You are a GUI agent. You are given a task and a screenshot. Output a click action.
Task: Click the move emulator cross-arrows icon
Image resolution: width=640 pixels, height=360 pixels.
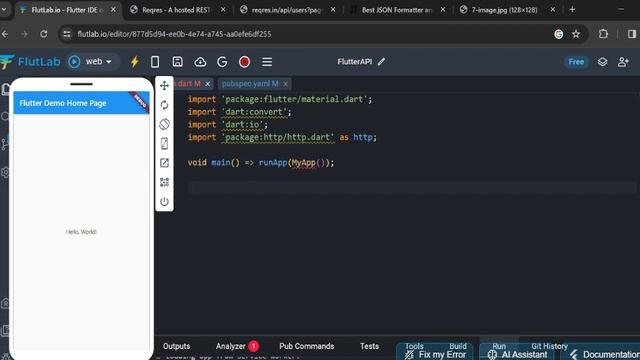coord(164,85)
